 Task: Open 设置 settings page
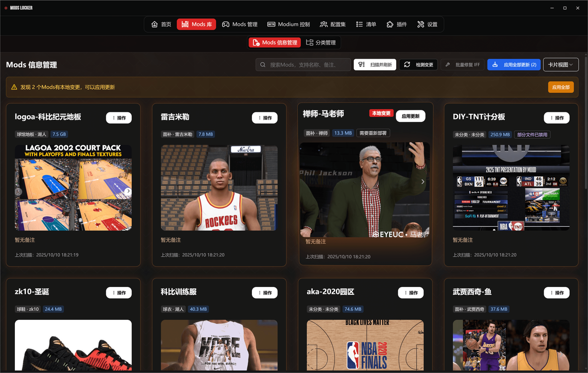427,24
